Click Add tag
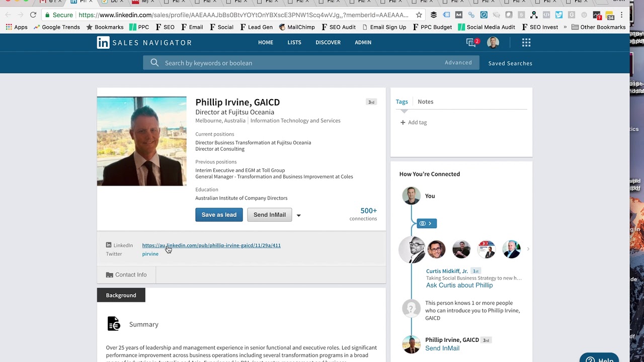 414,122
